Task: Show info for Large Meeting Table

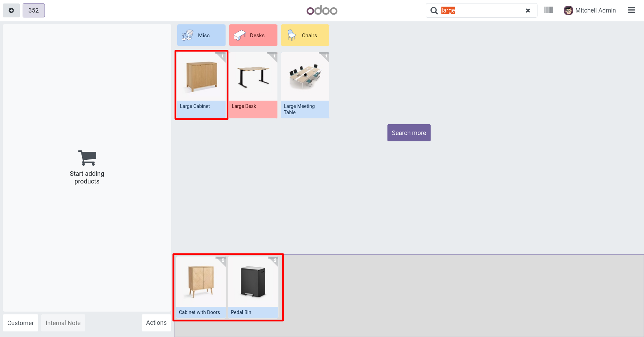Action: tap(326, 55)
